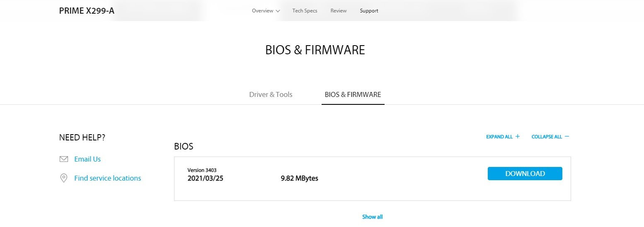
Task: Click the minus icon next to Collapse All
Action: coord(567,136)
